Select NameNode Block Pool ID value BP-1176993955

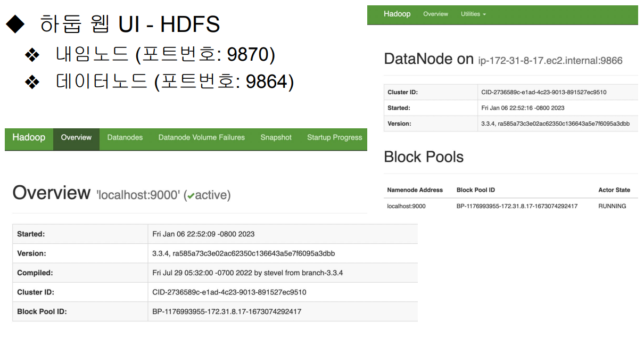(x=227, y=311)
